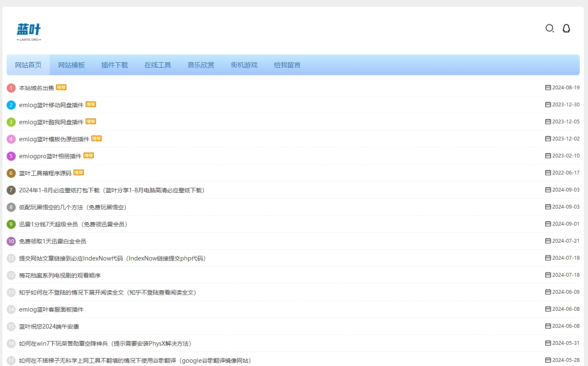Viewport: 588px width, 366px height.
Task: Open article 本站域名出售
Action: click(x=37, y=88)
